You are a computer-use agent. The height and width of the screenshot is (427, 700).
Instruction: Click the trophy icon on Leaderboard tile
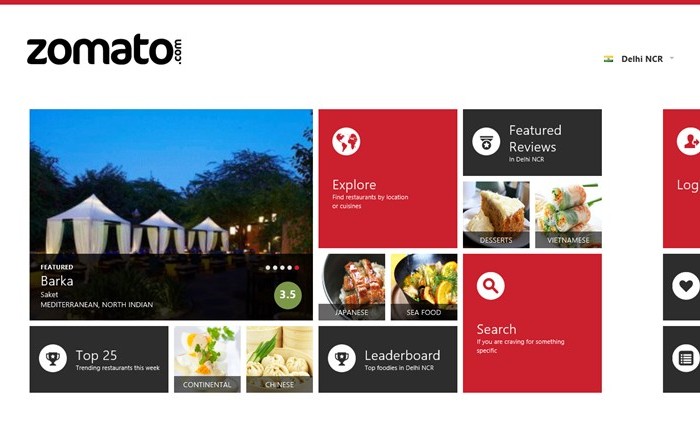pyautogui.click(x=342, y=358)
